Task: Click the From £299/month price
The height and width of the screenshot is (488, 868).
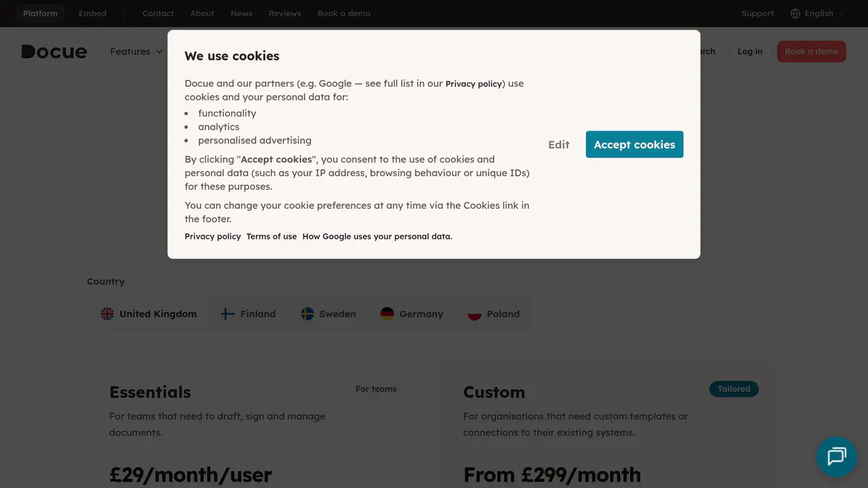Action: click(552, 474)
